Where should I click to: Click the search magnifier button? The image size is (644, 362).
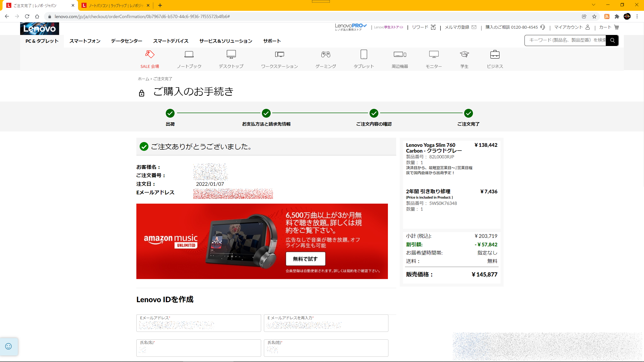click(x=612, y=40)
